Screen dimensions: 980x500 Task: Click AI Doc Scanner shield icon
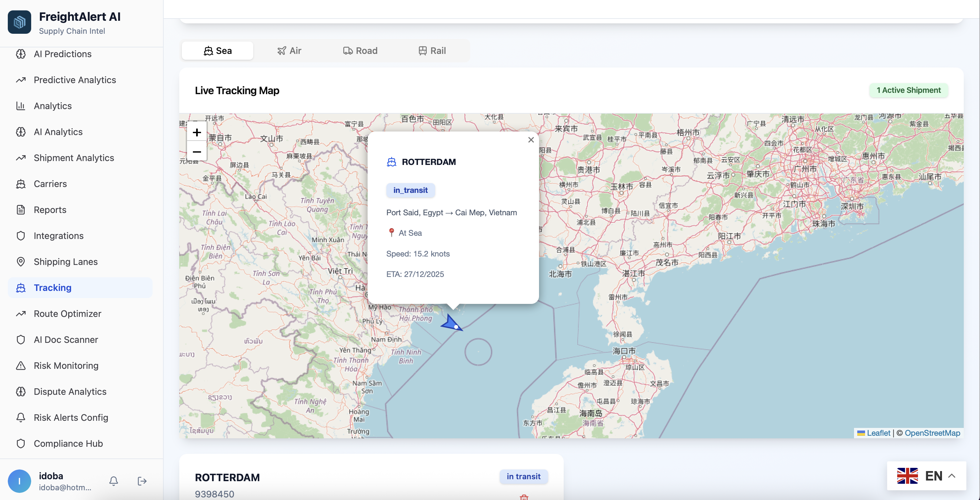tap(21, 340)
